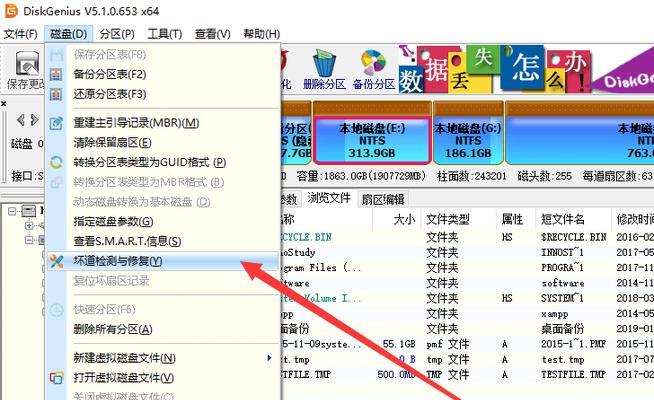Select the SYSTEM~1 row

(x=562, y=298)
